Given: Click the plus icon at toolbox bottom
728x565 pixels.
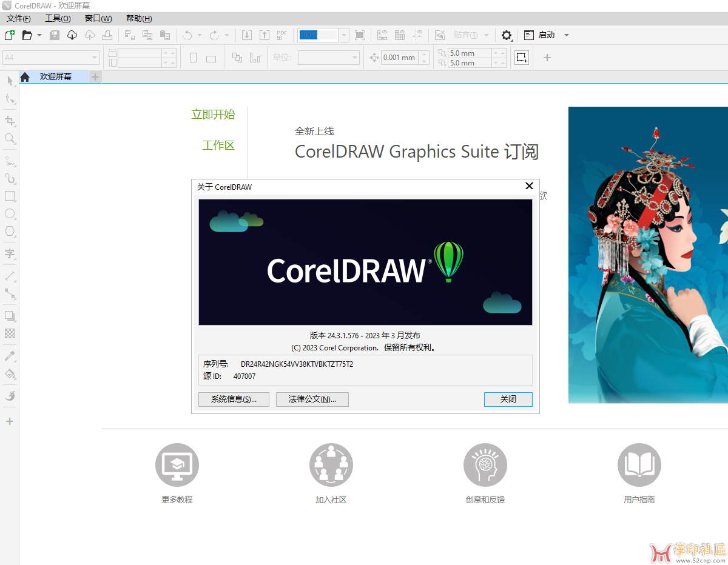Looking at the screenshot, I should point(10,421).
